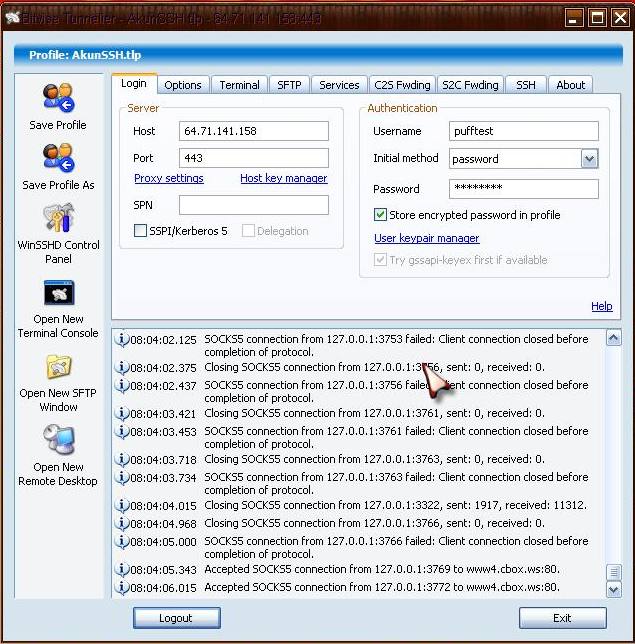The image size is (635, 644).
Task: Open the C2S Fwding tab
Action: pyautogui.click(x=401, y=85)
